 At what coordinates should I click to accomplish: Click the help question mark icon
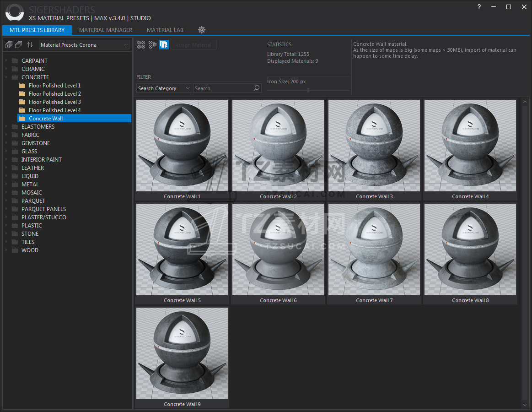pos(479,7)
